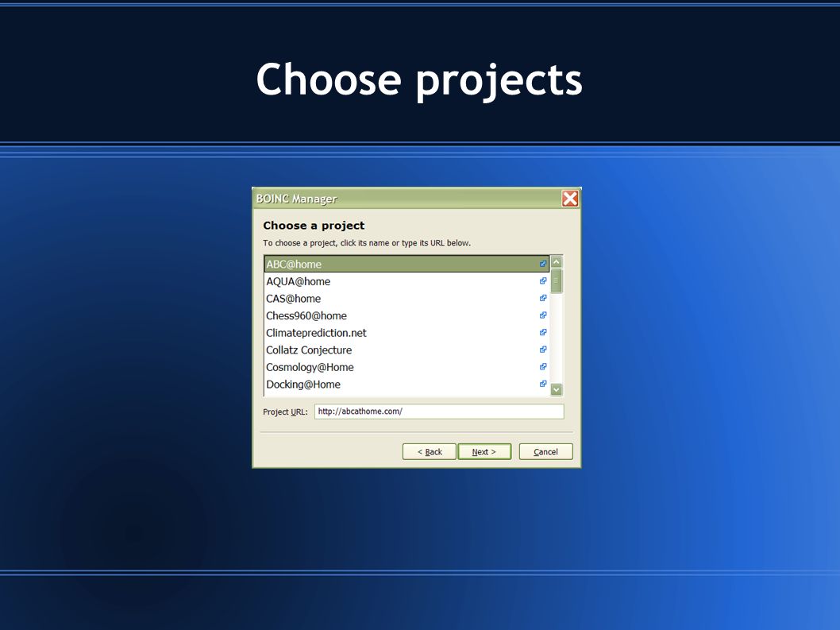
Task: Open the Climateprediction.net web link icon
Action: tap(543, 332)
